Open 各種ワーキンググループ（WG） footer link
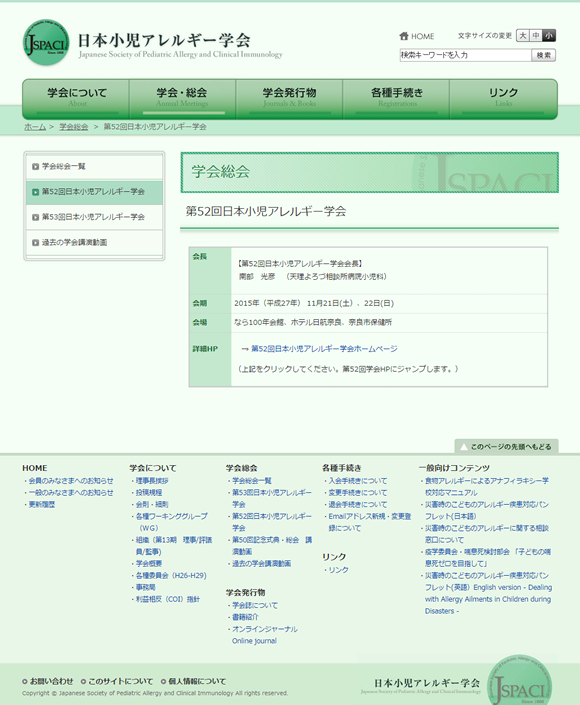 coord(172,522)
